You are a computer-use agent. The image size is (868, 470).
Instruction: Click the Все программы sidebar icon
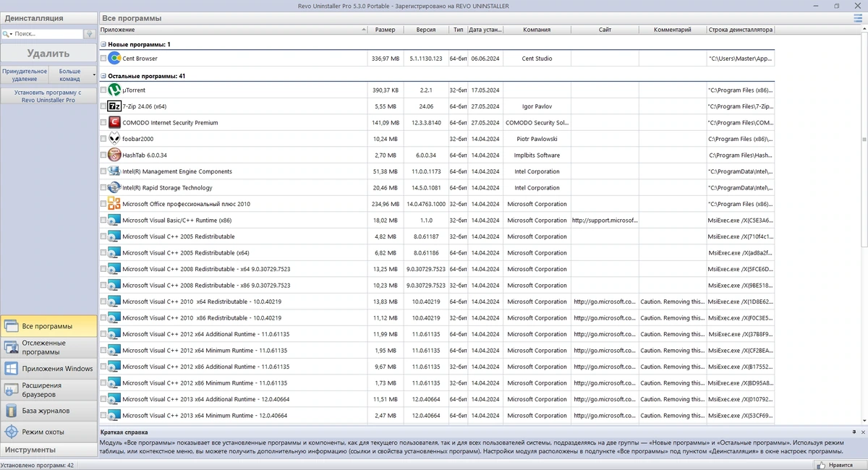(x=11, y=326)
